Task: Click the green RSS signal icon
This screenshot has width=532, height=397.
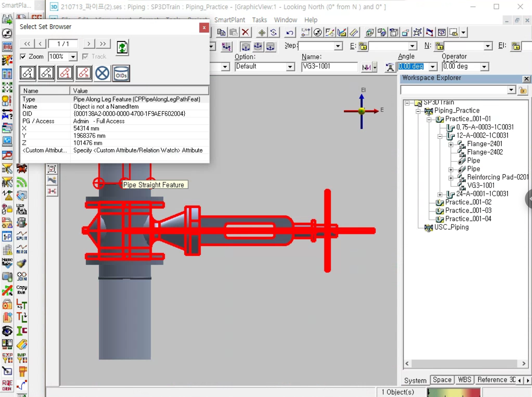Action: click(22, 182)
